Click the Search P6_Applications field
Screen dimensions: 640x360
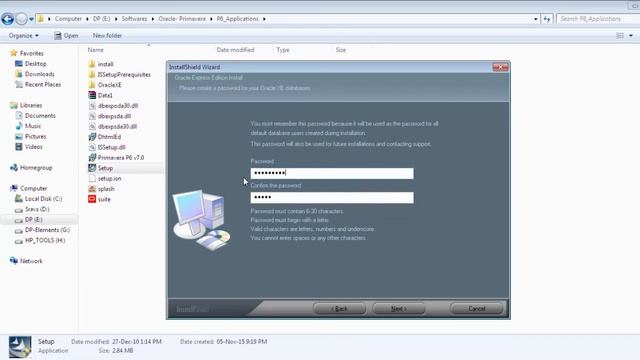597,19
